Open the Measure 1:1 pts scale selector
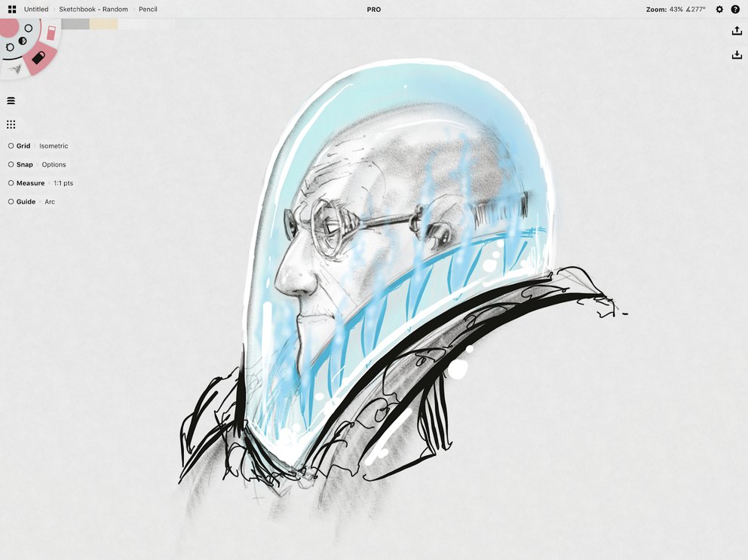Image resolution: width=748 pixels, height=560 pixels. (x=63, y=182)
